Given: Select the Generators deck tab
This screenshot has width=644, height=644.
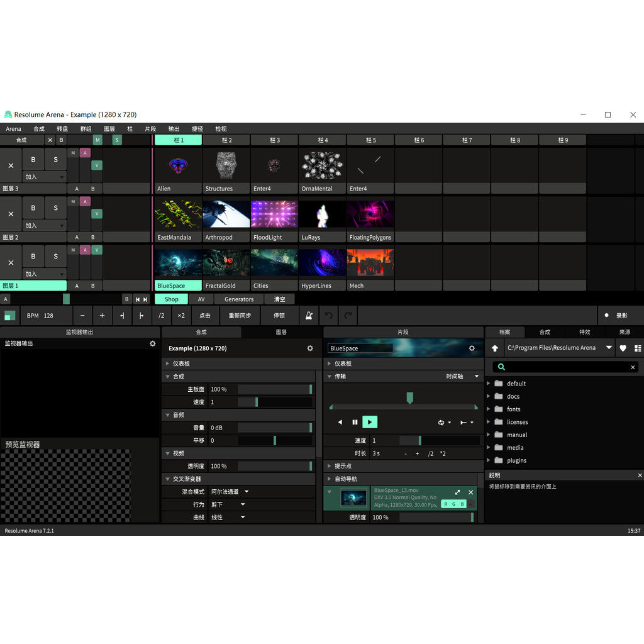Looking at the screenshot, I should (x=239, y=299).
